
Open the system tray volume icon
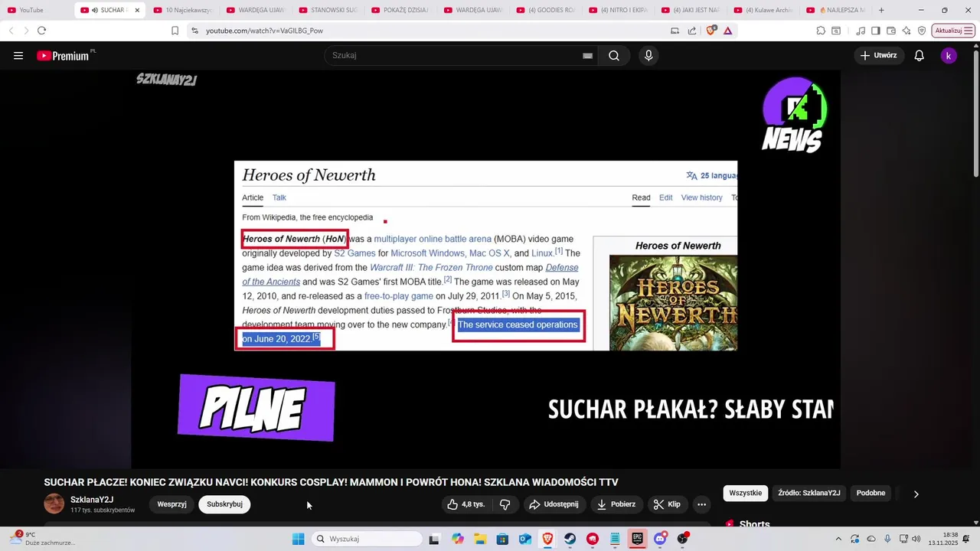(916, 539)
